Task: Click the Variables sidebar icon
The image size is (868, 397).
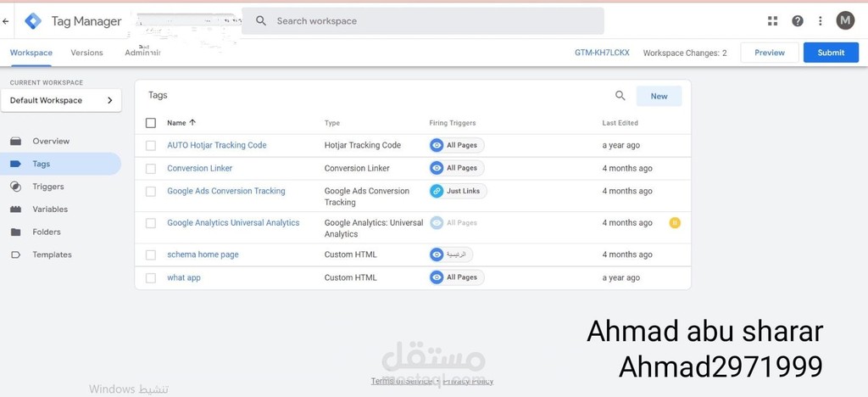Action: [x=15, y=210]
